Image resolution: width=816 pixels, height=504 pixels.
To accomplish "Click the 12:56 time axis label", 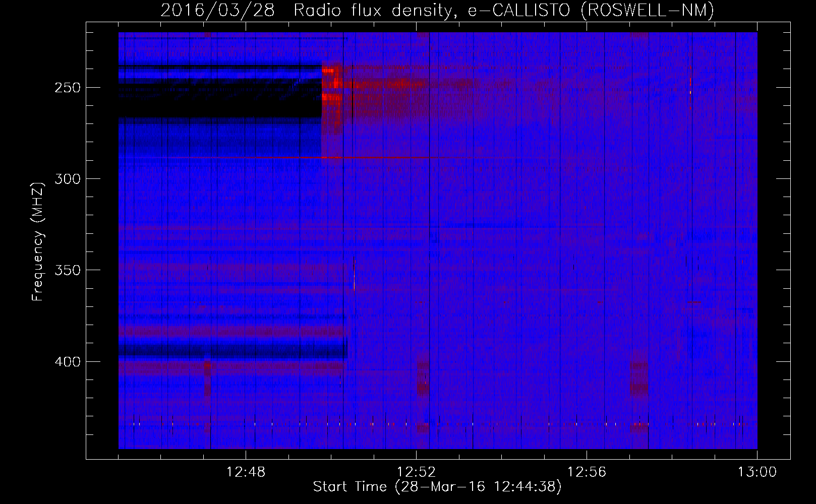I will [x=587, y=472].
